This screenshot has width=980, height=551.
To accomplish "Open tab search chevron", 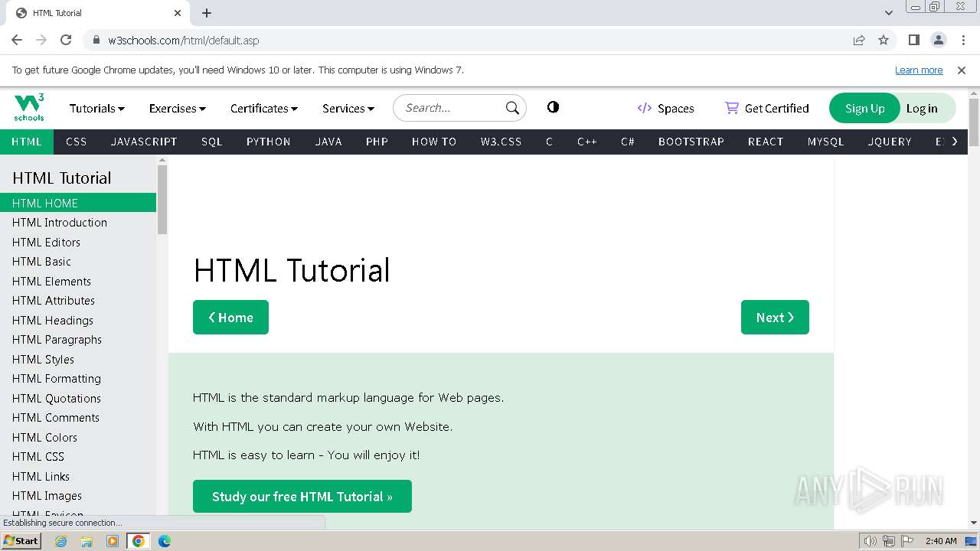I will click(888, 12).
